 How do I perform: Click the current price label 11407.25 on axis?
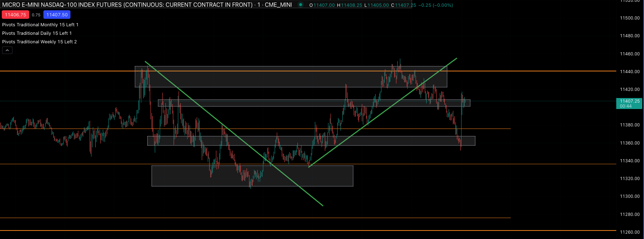click(629, 103)
